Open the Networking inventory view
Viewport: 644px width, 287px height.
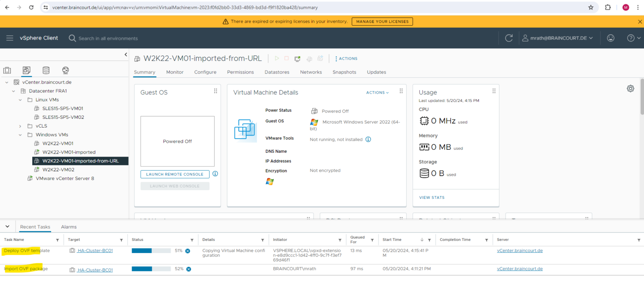65,70
